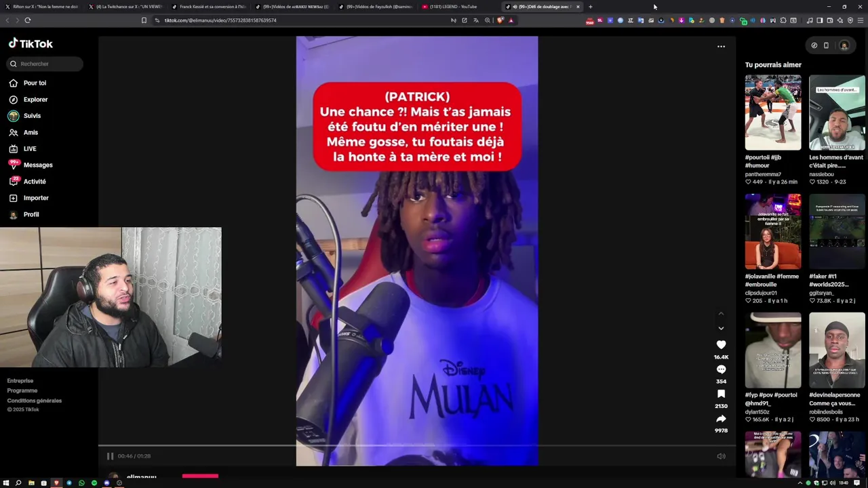Open the LIVE section
Image resolution: width=868 pixels, height=488 pixels.
tap(24, 148)
